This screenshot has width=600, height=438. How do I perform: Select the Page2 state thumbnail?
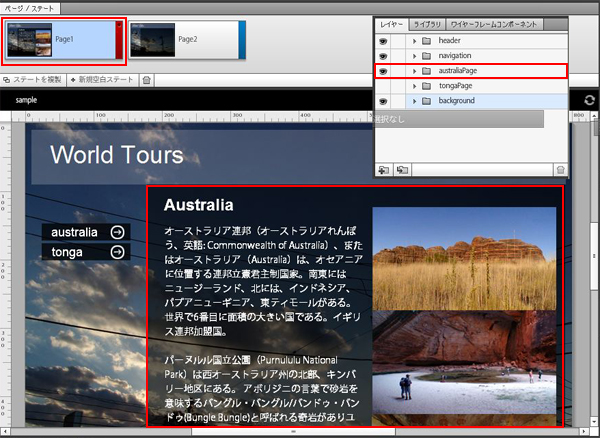pos(153,40)
